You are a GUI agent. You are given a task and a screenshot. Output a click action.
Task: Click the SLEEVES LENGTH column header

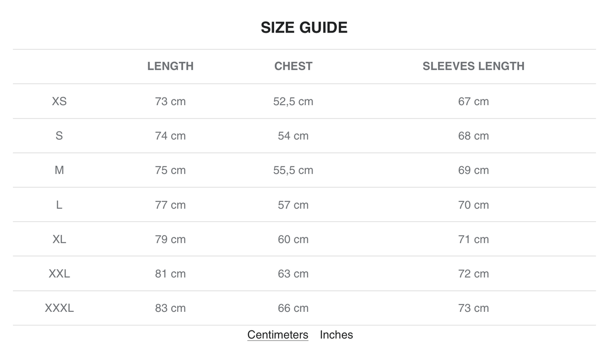[473, 66]
